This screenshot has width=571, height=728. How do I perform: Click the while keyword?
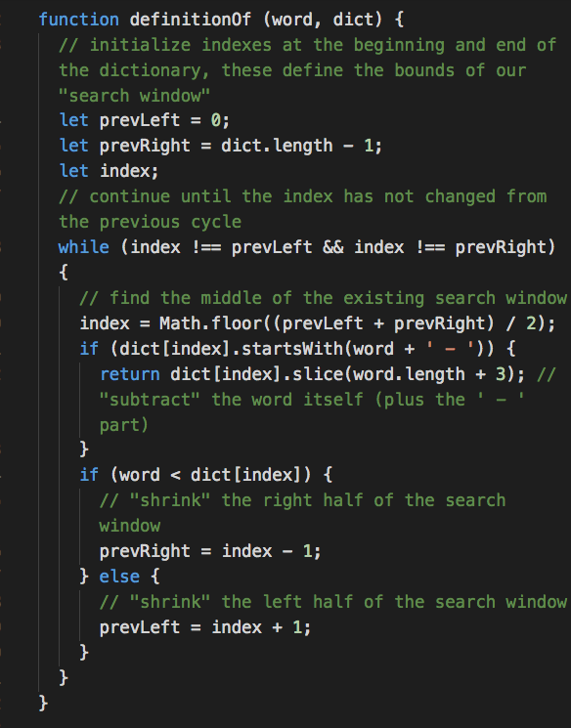[x=84, y=247]
